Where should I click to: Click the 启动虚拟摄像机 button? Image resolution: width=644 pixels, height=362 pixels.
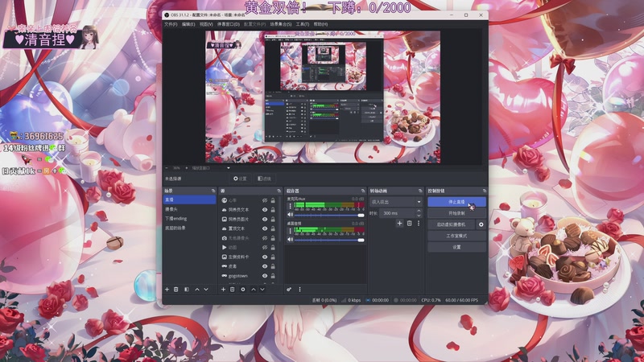451,224
